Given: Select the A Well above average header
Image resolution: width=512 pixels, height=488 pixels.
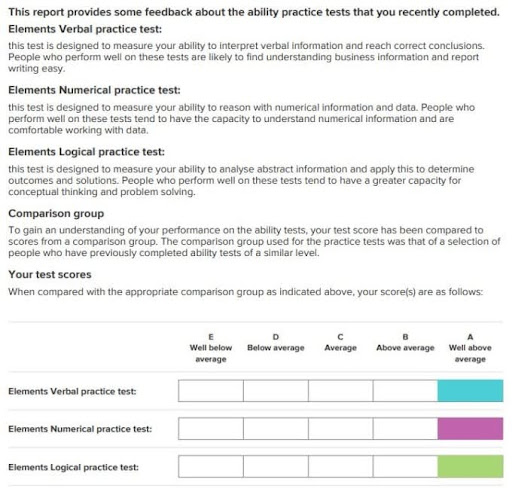Looking at the screenshot, I should point(470,348).
